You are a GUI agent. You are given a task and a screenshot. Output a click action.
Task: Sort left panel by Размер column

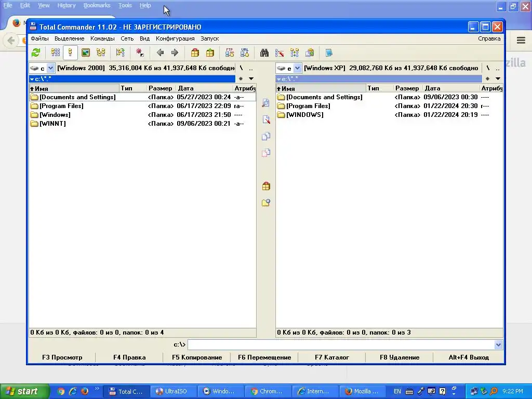click(161, 88)
